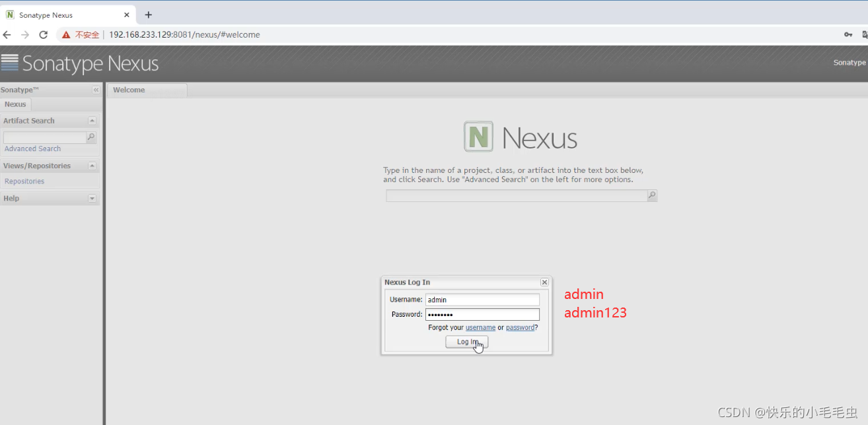Click the address bar URL

184,34
